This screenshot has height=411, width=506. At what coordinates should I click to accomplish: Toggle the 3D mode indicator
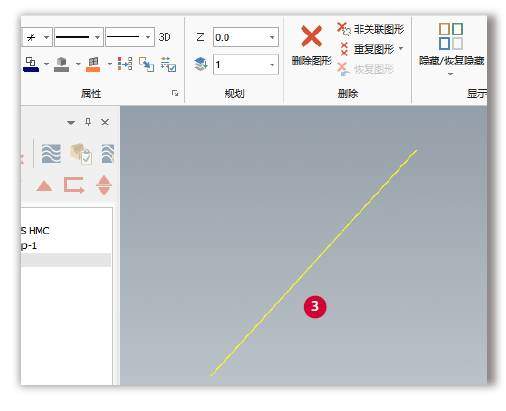[164, 37]
